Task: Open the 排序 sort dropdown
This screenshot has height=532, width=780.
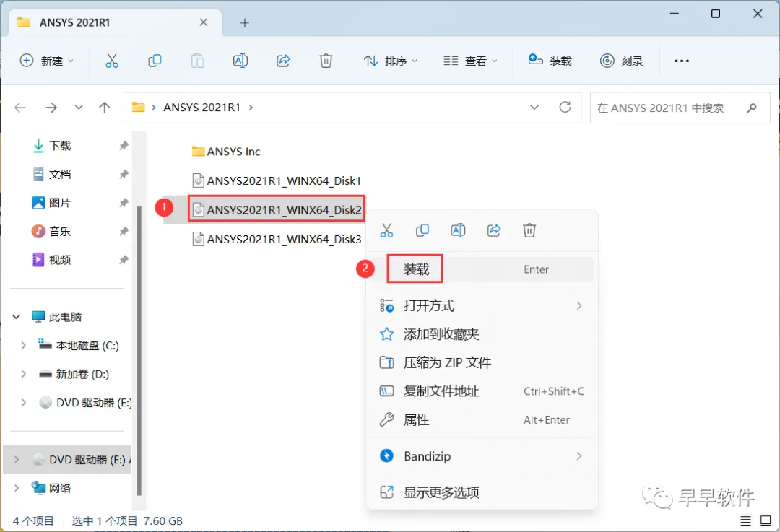Action: tap(391, 61)
